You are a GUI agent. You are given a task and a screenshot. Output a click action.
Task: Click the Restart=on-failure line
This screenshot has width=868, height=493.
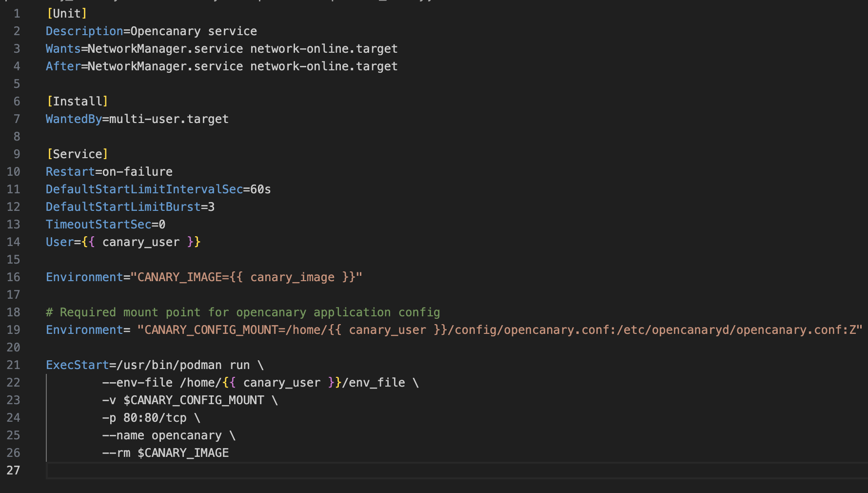pos(108,171)
